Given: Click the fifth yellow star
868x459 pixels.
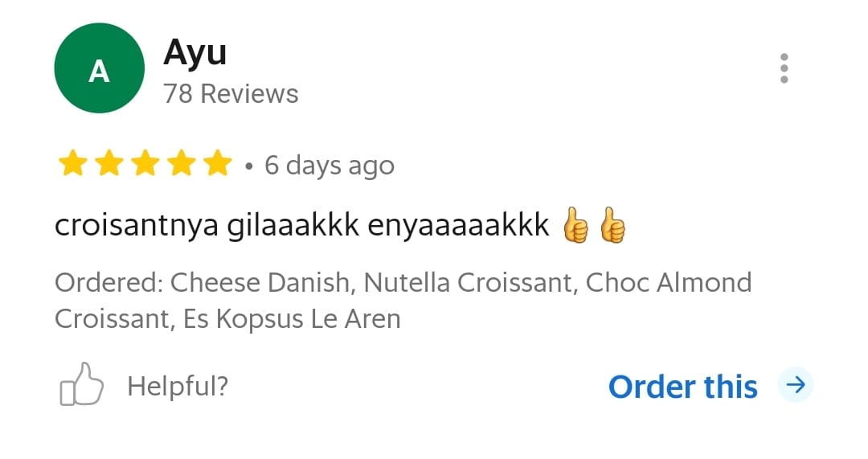Looking at the screenshot, I should [x=218, y=163].
